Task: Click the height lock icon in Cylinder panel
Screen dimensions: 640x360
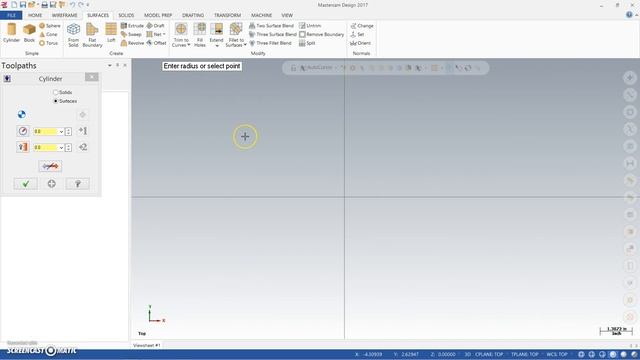Action: coord(23,147)
